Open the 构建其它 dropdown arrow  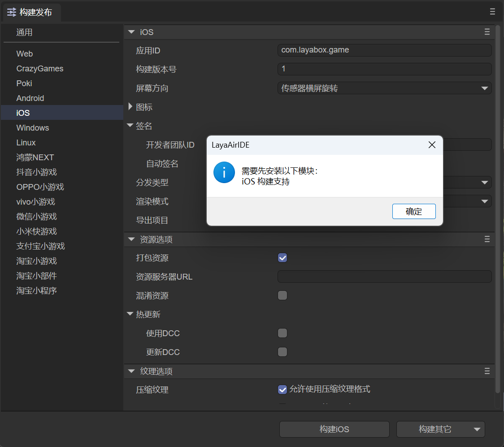(477, 429)
